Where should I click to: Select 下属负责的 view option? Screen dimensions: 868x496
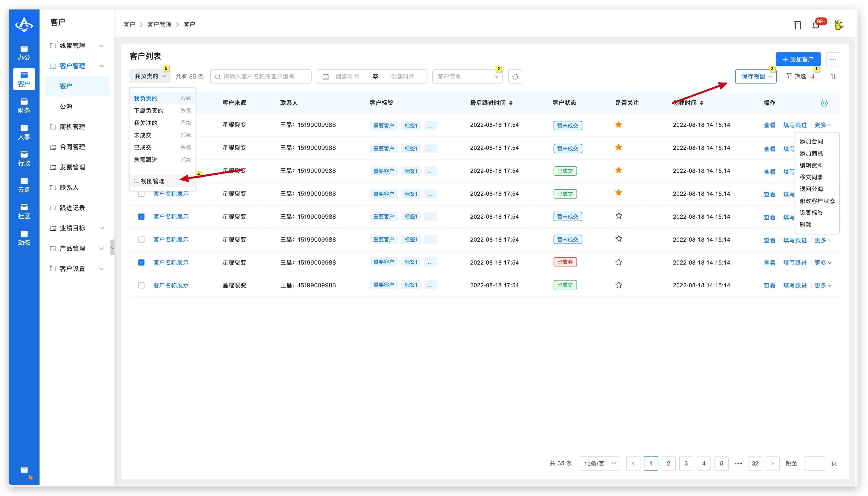[163, 110]
